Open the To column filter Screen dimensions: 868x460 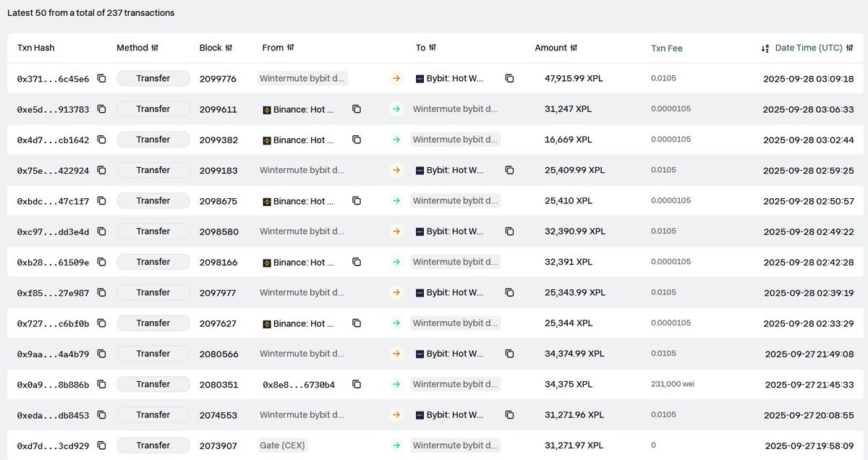pos(433,48)
